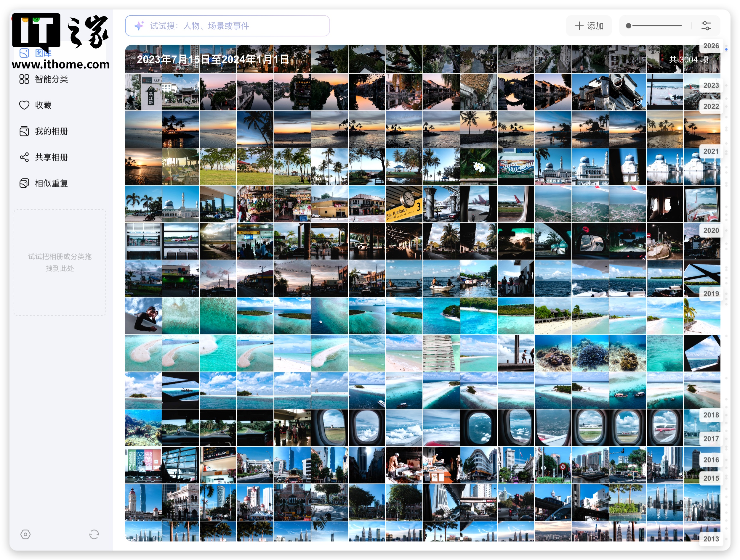
Task: Open 共享相册 share icon in sidebar
Action: point(24,157)
